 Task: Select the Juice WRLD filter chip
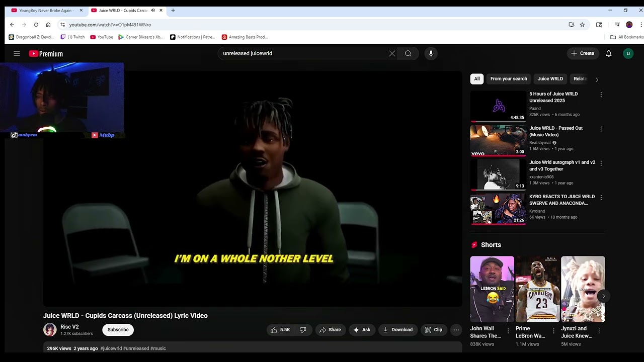(550, 79)
